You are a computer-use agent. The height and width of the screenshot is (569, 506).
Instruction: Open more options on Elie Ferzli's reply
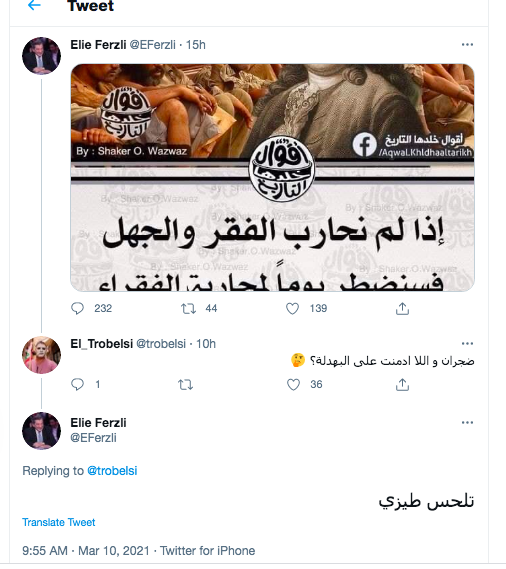tap(467, 422)
